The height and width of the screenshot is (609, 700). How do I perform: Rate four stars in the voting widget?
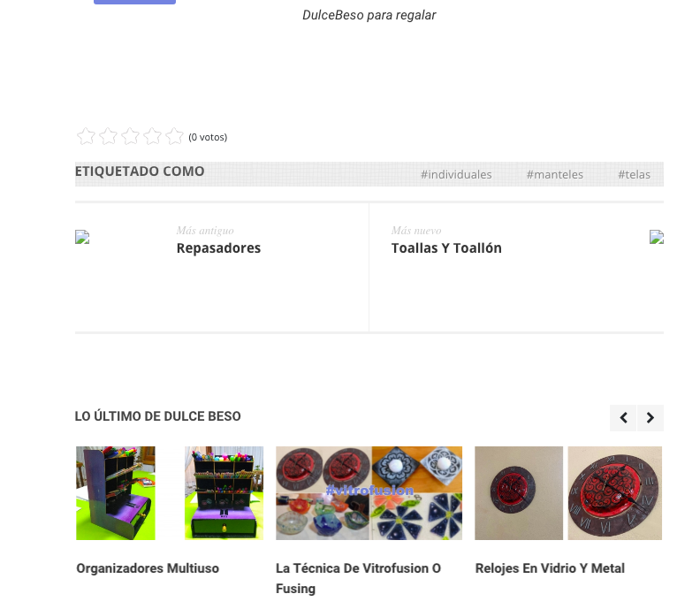[152, 136]
